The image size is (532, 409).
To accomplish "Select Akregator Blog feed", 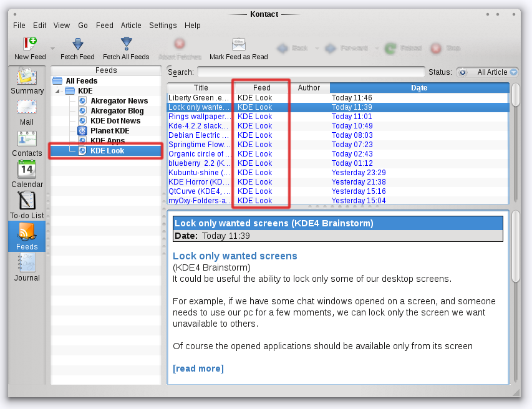I will click(117, 111).
